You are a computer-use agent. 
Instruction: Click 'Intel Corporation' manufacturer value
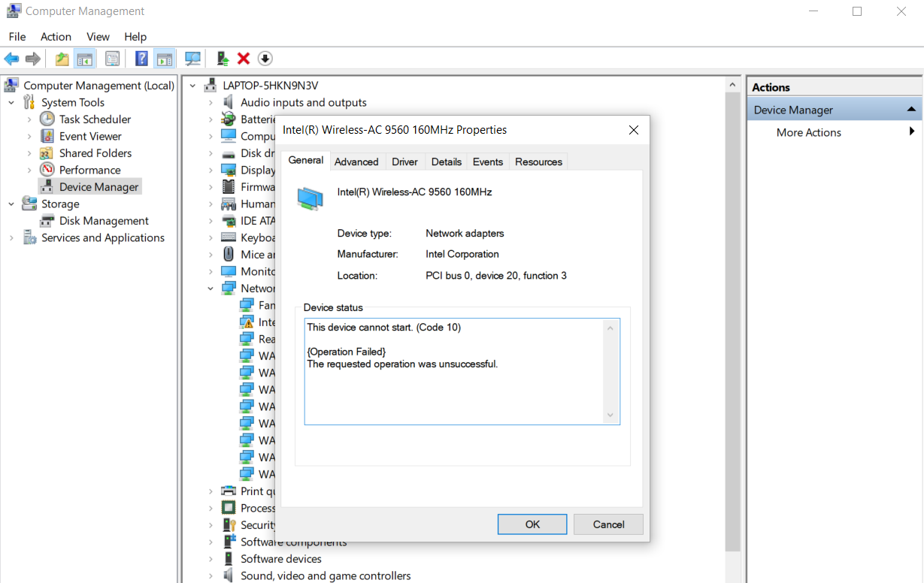462,255
